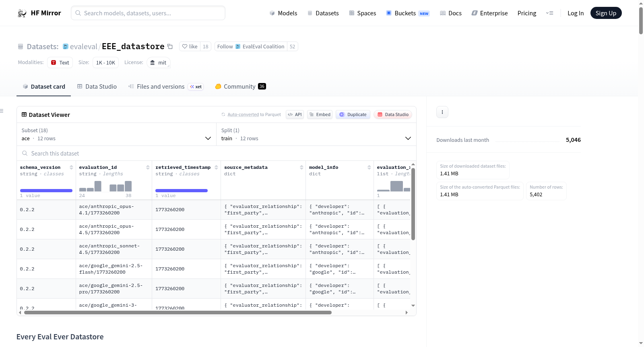Click the cell ace/google_gemini-2.5-flash/1773260200
The height and width of the screenshot is (347, 644).
(114, 269)
